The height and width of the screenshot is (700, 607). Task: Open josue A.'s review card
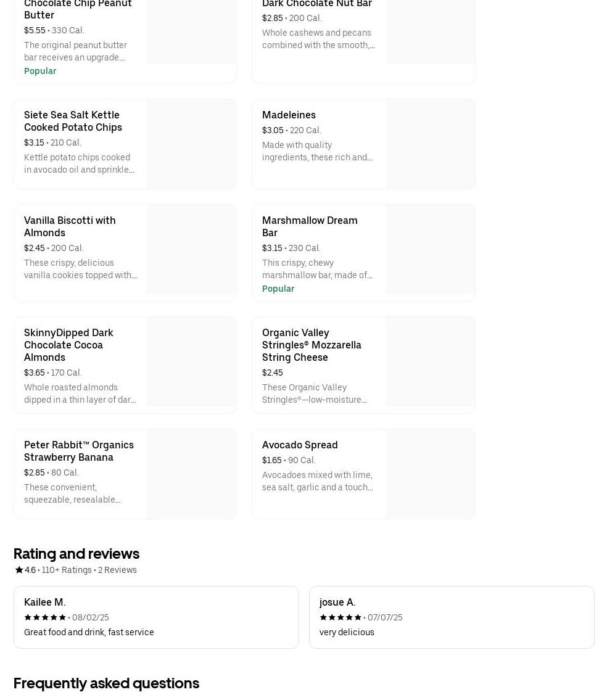coord(452,617)
